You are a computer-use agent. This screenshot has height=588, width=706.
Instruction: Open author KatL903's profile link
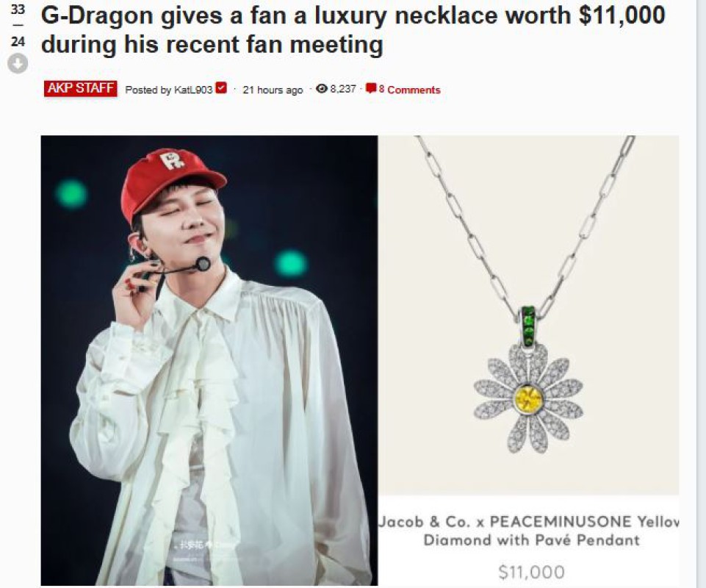pos(192,90)
